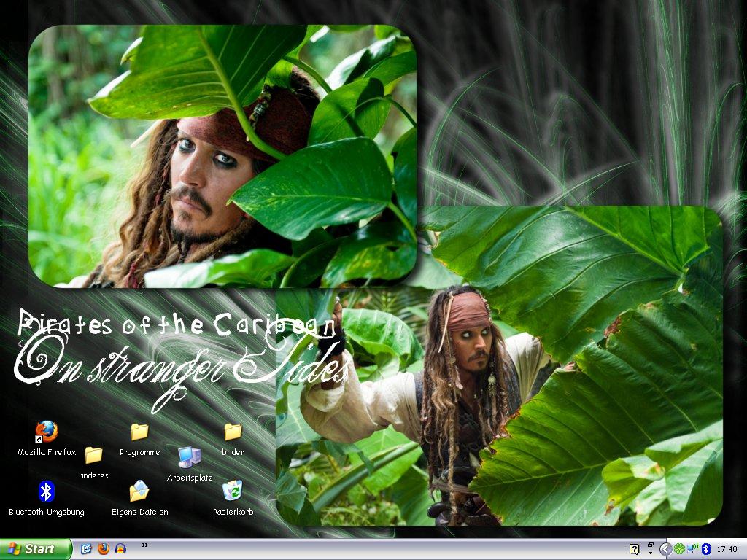Open the Start menu
Image resolution: width=747 pixels, height=560 pixels.
tap(35, 549)
